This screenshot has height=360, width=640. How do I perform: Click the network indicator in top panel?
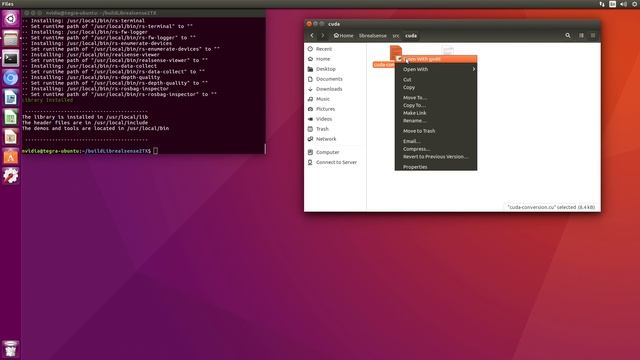pos(602,4)
